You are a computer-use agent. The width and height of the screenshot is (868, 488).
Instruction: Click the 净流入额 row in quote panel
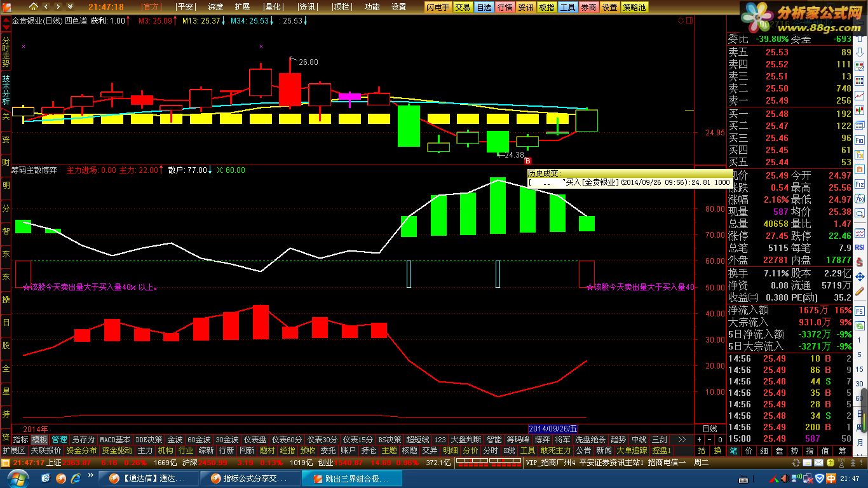(790, 310)
